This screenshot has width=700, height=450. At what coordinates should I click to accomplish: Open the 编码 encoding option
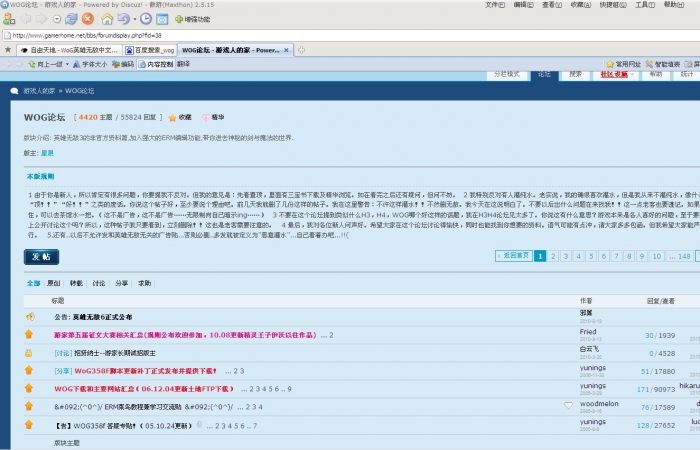123,64
